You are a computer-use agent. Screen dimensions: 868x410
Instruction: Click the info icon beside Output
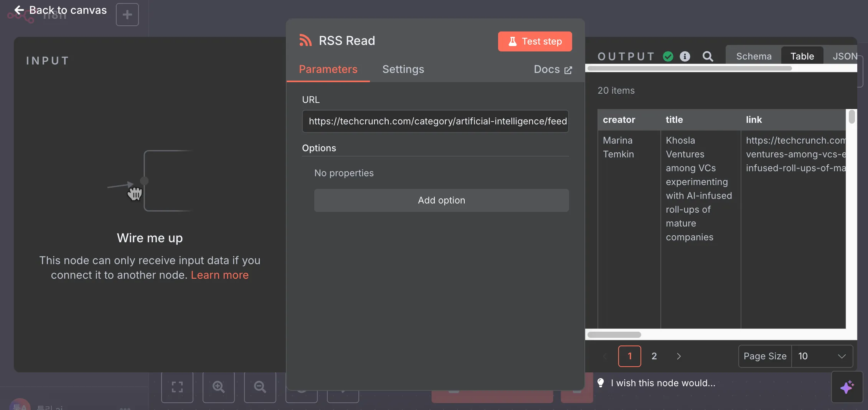(x=685, y=56)
